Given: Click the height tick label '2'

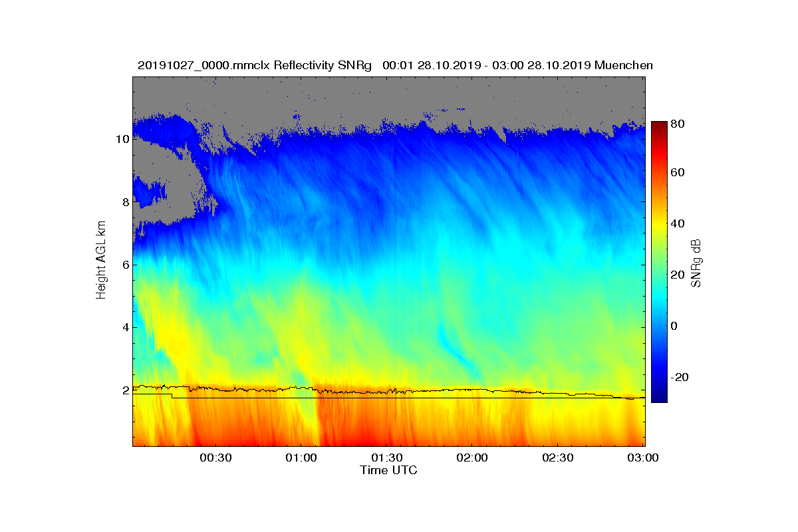Looking at the screenshot, I should (125, 390).
